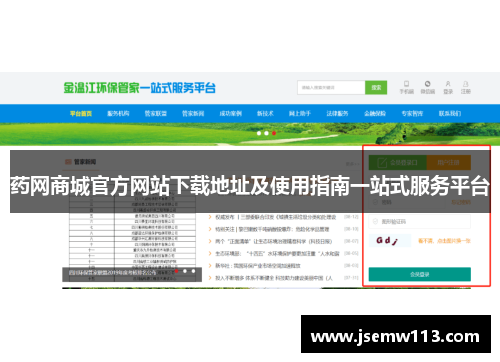Click the green 搜索 search button

(x=376, y=87)
